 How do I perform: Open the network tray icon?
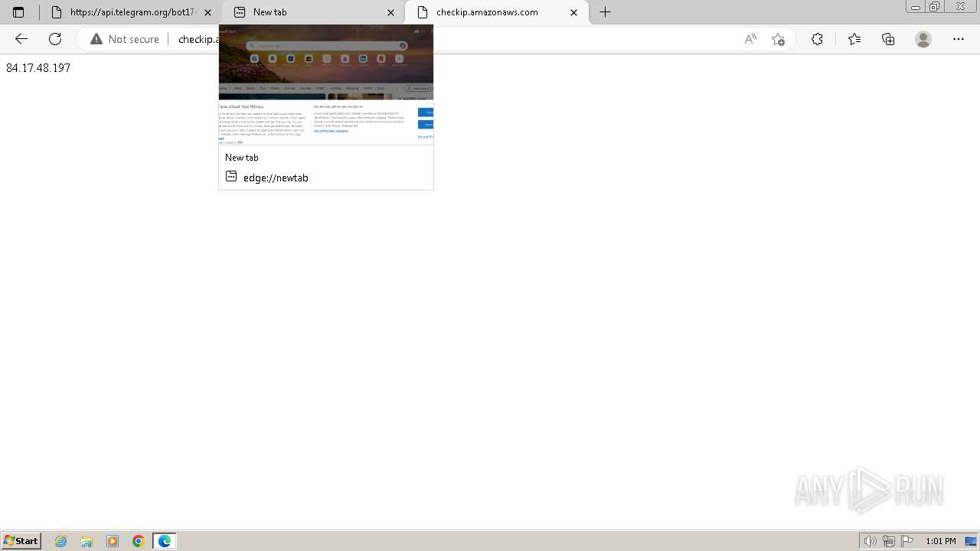889,541
